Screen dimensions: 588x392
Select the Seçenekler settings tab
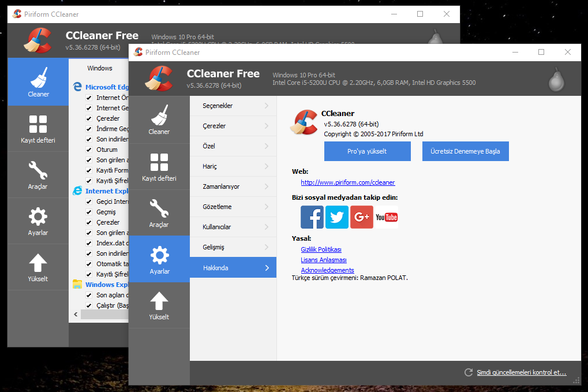coord(233,106)
